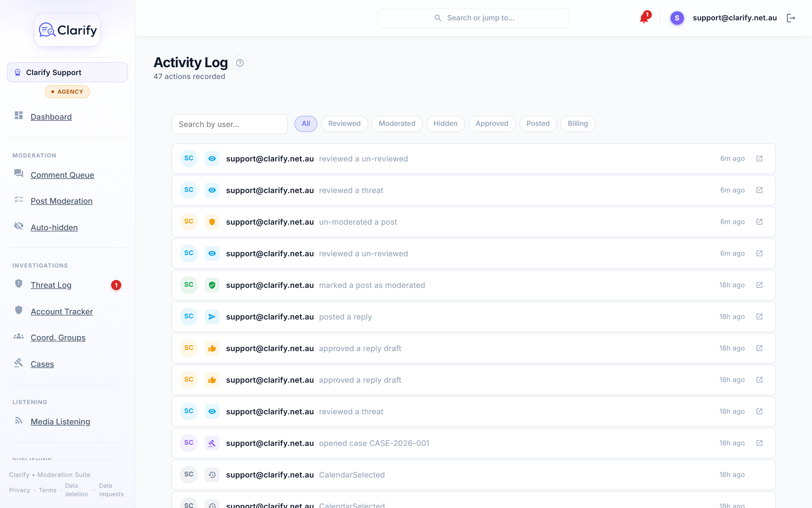Filter activity by Hidden

point(445,124)
